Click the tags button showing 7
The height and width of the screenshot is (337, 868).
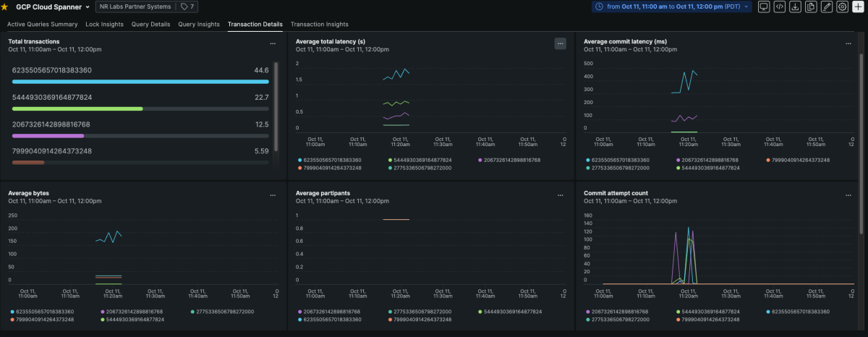click(187, 7)
